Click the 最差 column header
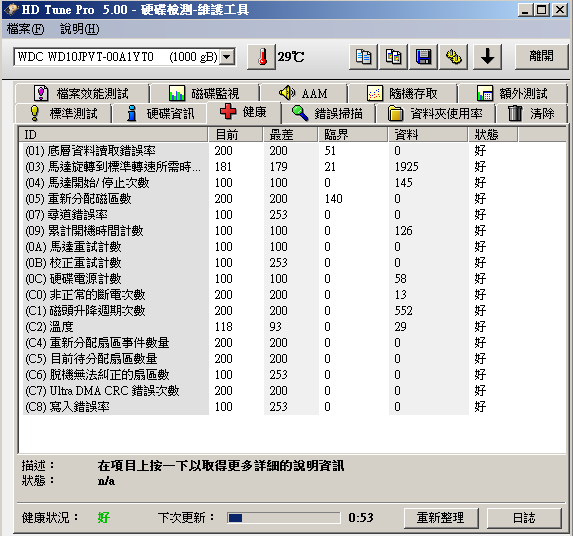573x536 pixels. pos(290,135)
